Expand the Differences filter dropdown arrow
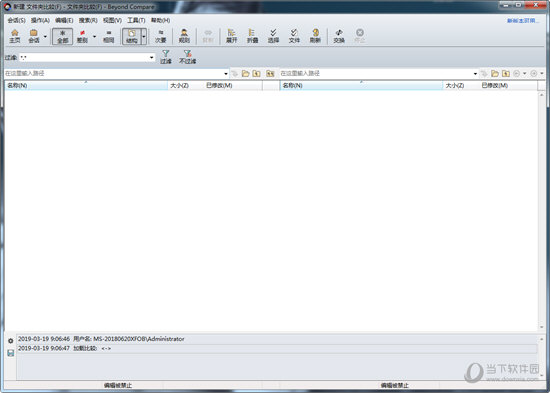Screen dimensions: 550x393 click(94, 36)
